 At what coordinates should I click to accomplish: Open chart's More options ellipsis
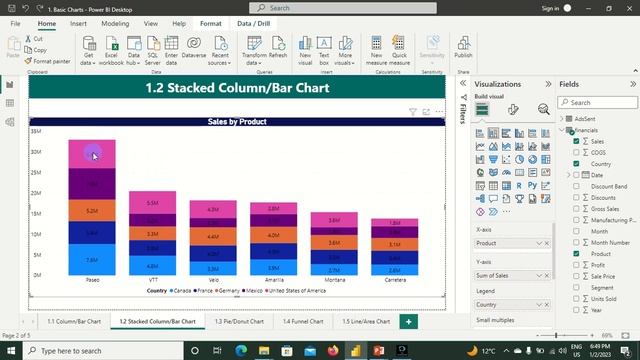[x=439, y=112]
